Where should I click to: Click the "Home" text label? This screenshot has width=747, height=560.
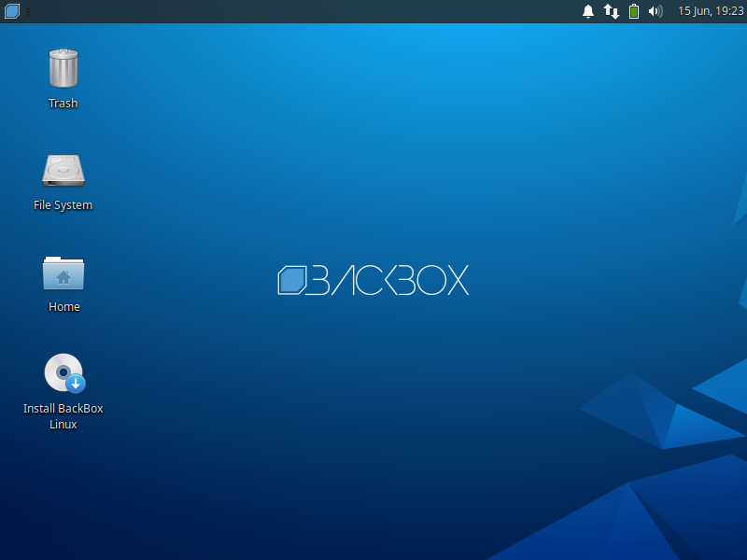pyautogui.click(x=63, y=307)
